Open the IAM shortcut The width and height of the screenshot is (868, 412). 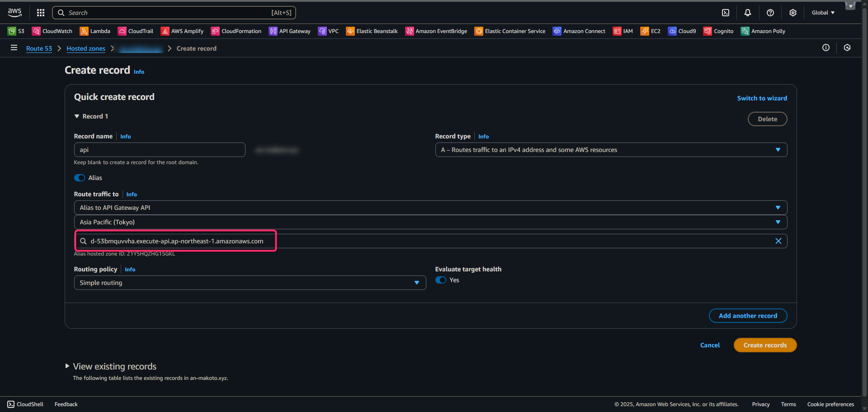pos(623,31)
